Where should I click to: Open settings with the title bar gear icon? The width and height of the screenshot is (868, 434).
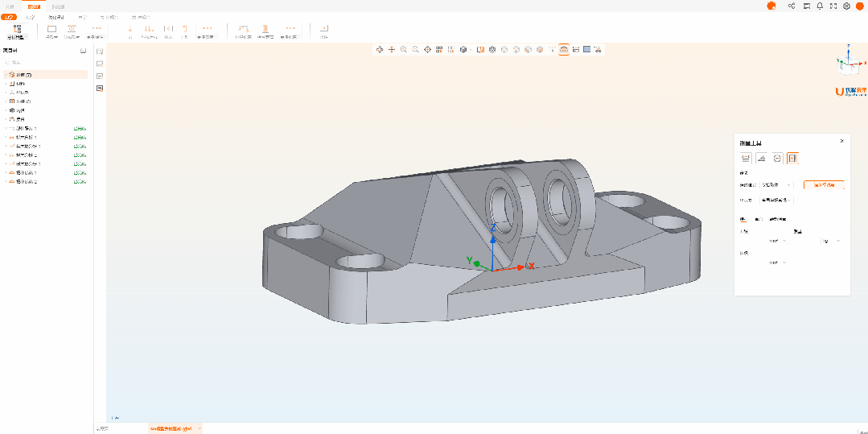click(x=846, y=6)
